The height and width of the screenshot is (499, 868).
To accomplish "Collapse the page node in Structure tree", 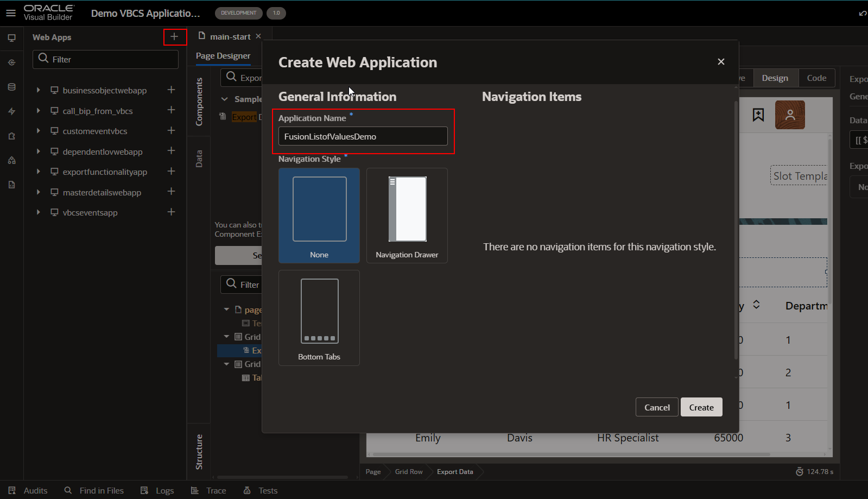I will tap(226, 309).
